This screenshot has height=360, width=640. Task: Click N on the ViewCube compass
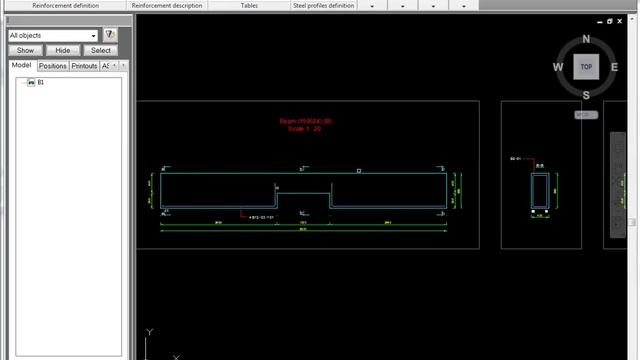click(586, 39)
